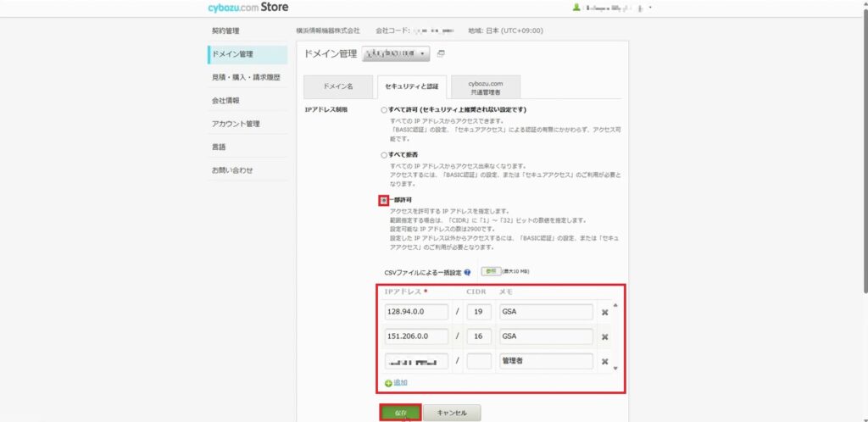Image resolution: width=868 pixels, height=422 pixels.
Task: Select the 一部許可 radio button
Action: coord(384,200)
